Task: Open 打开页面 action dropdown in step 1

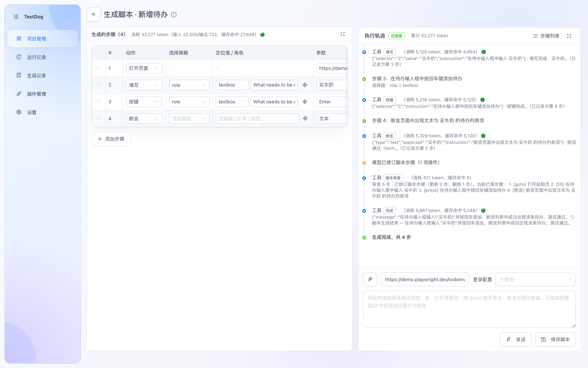Action: pyautogui.click(x=144, y=68)
